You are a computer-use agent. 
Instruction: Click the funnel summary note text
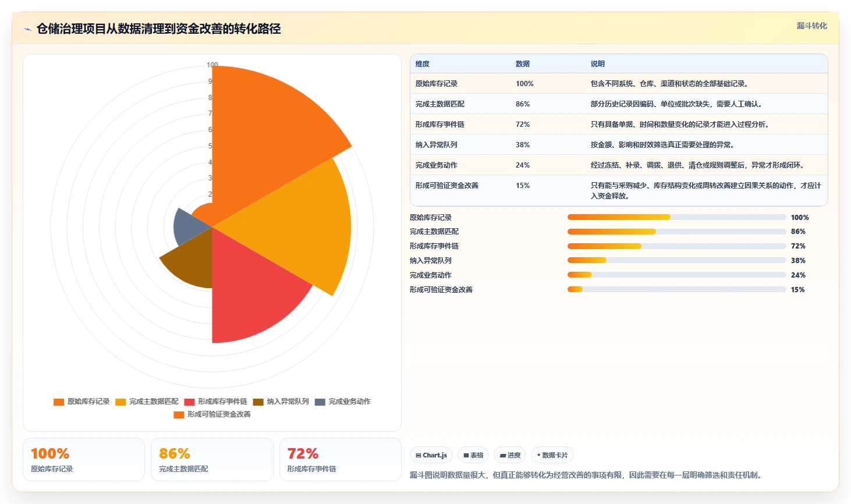tap(587, 475)
